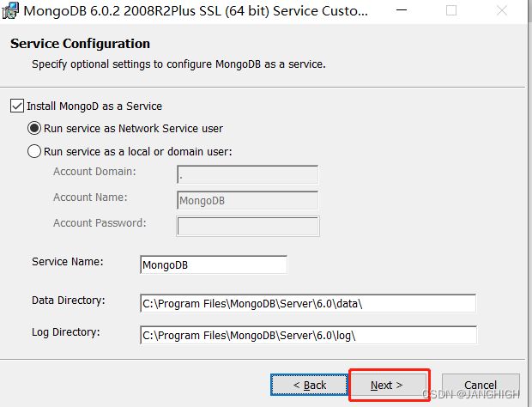Screen dimensions: 532x407
Task: Click the Service Configuration heading
Action: coord(80,44)
